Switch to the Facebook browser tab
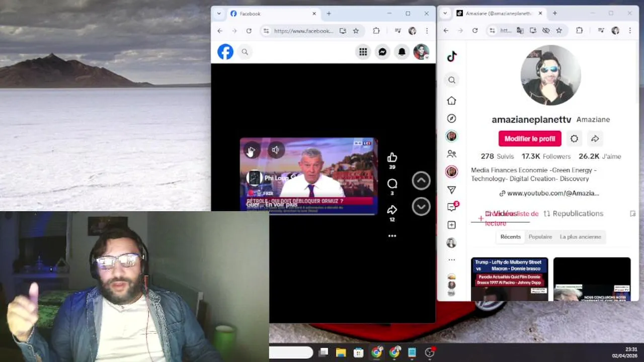Screen dimensions: 644x362 273,14
